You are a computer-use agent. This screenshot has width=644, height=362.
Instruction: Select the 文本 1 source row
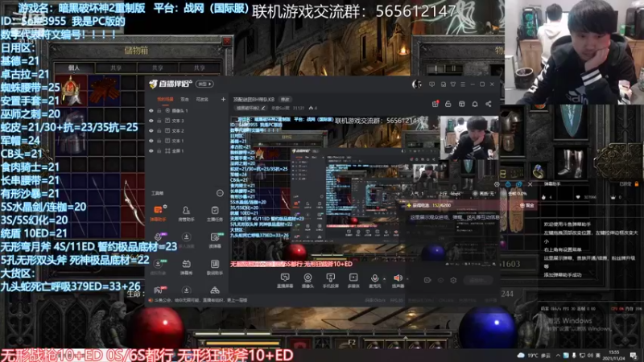pos(187,141)
